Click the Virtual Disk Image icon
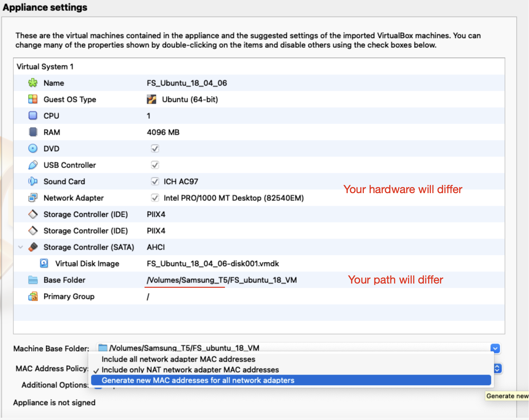This screenshot has width=529, height=420. (x=44, y=264)
